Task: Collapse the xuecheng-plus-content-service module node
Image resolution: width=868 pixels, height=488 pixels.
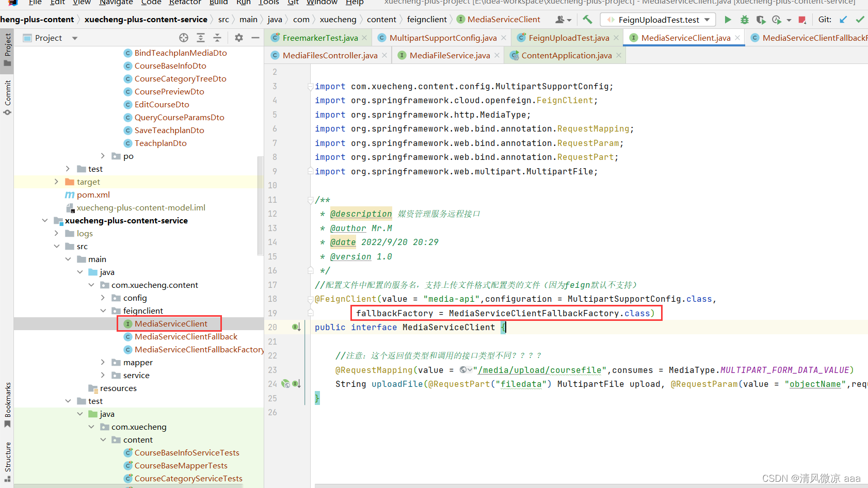Action: [x=45, y=220]
